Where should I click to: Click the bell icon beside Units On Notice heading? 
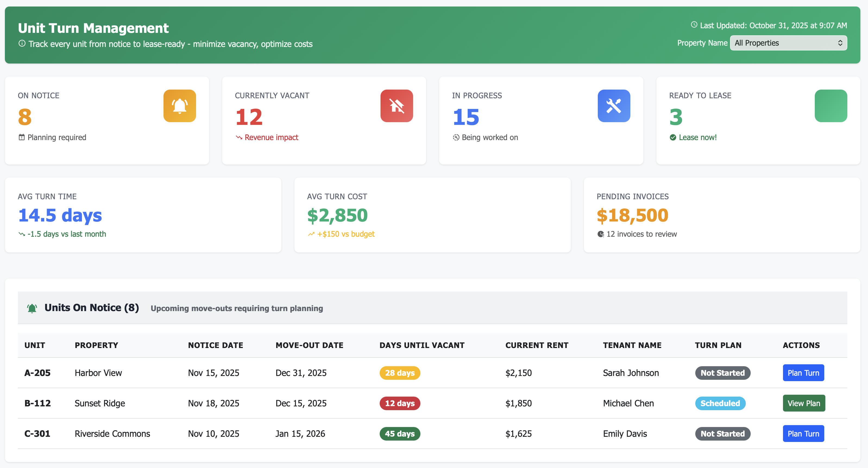coord(32,308)
